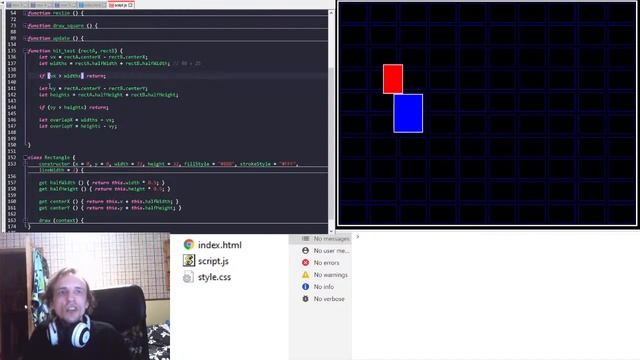Click the user messages person icon
This screenshot has height=360, width=640.
305,250
